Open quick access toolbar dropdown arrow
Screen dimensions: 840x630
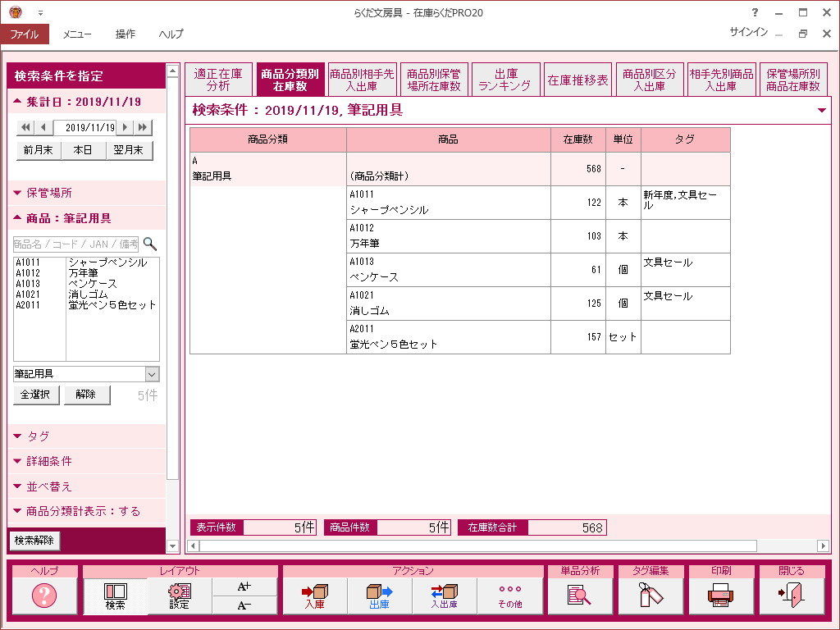40,13
